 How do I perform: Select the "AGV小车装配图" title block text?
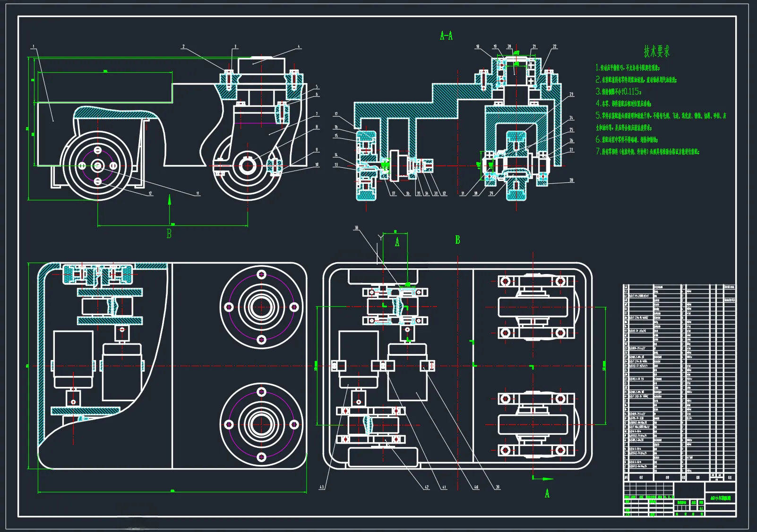click(x=720, y=498)
